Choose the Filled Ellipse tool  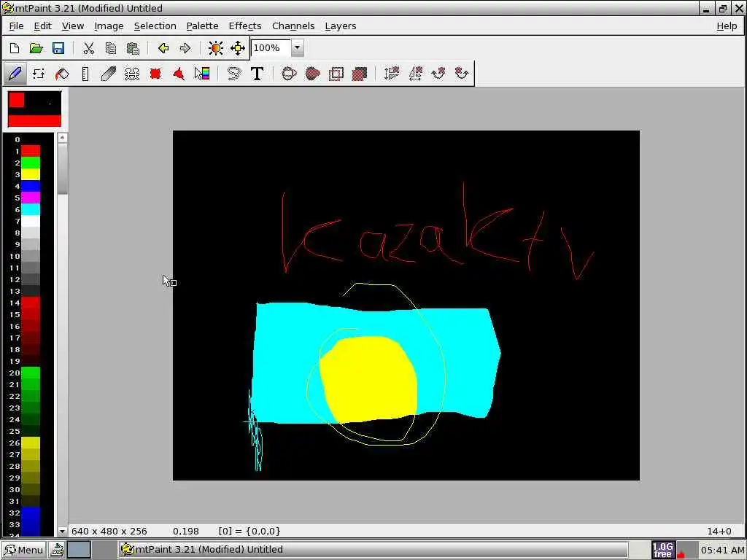pos(312,74)
